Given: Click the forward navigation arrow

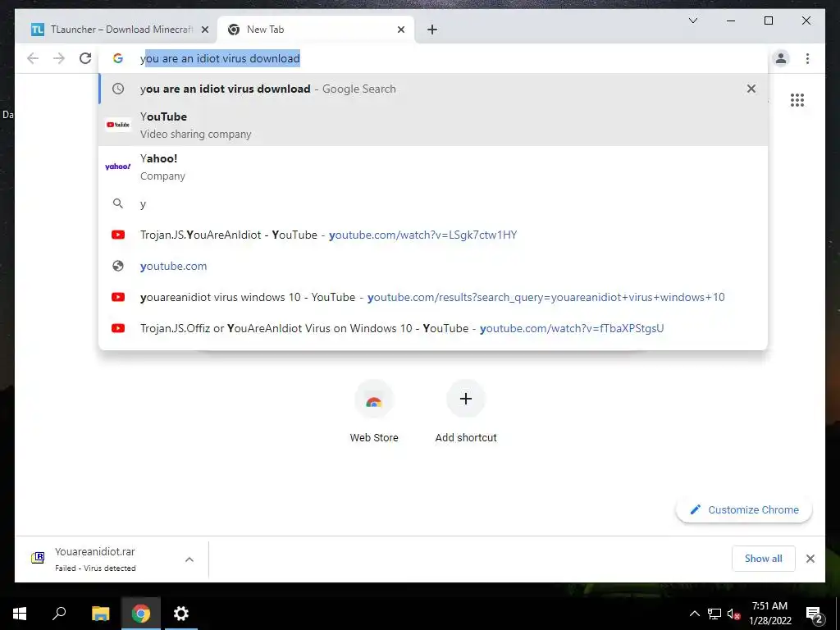Looking at the screenshot, I should coord(59,58).
